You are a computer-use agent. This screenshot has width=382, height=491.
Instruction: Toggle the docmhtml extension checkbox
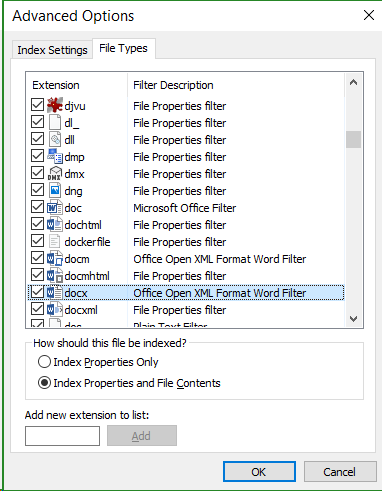point(37,274)
